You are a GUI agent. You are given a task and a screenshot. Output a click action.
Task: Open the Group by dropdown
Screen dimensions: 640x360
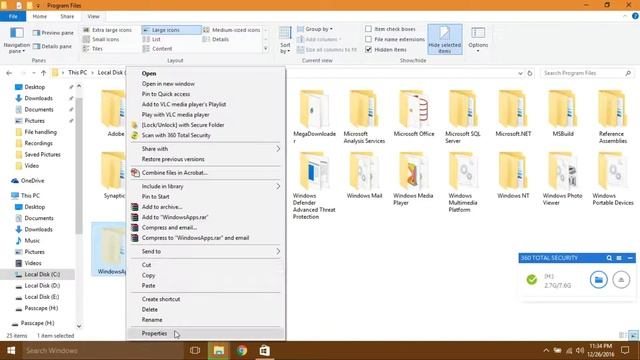pyautogui.click(x=315, y=29)
